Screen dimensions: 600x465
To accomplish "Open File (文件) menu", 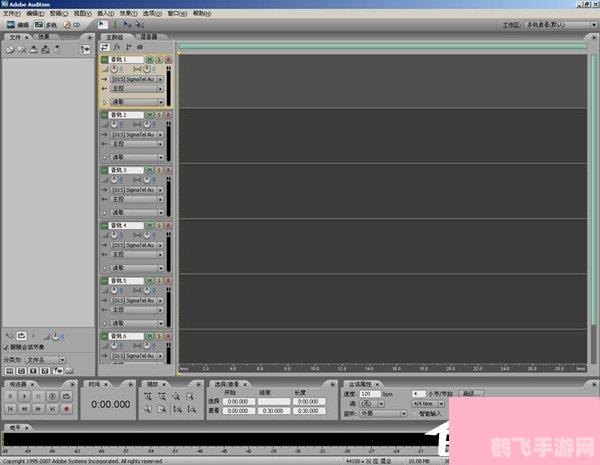I will tap(11, 13).
